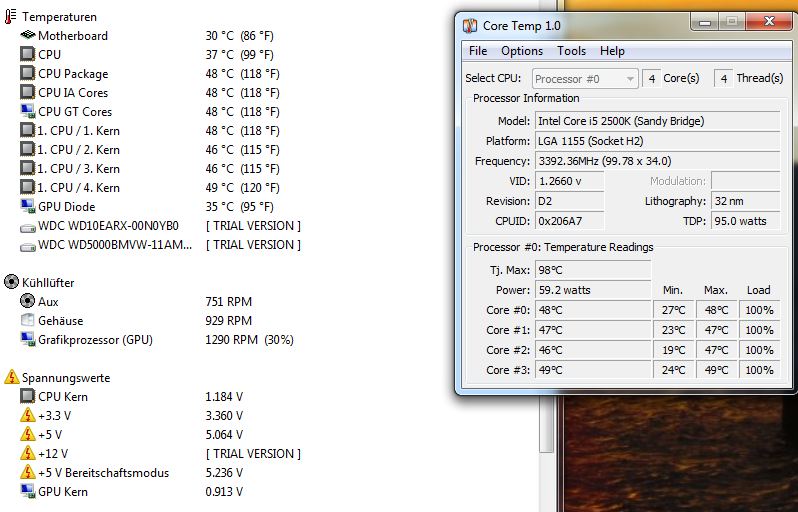Click the Lithography value 32 nm
This screenshot has height=512, width=798.
746,201
